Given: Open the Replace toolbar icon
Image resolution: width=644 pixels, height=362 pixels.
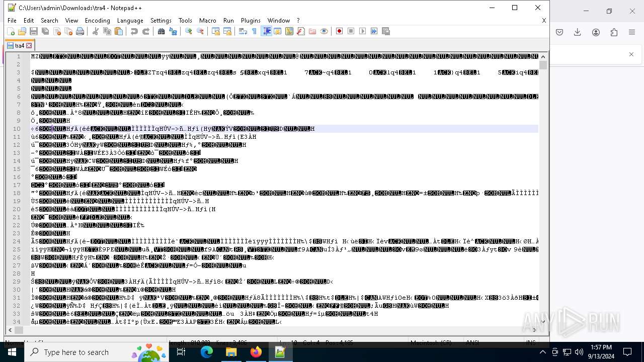Looking at the screenshot, I should [173, 31].
